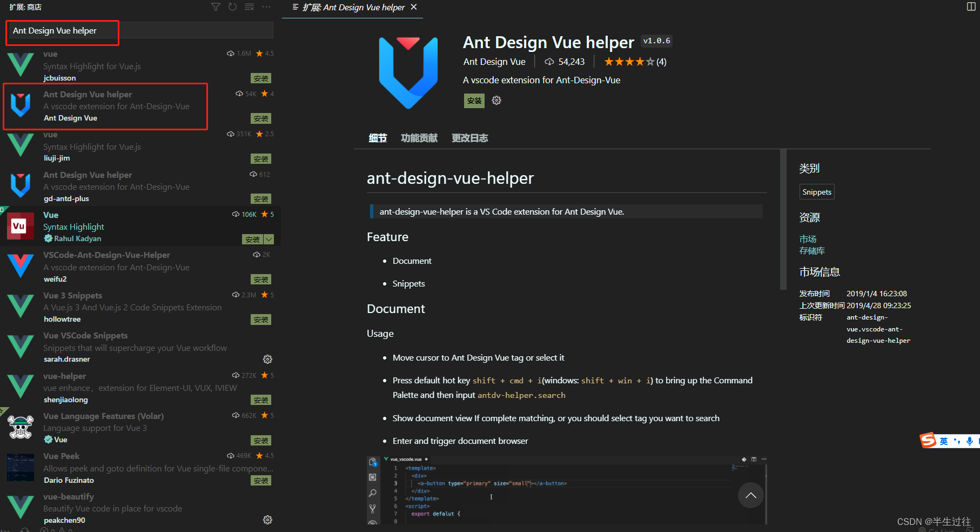Screen dimensions: 980x532
Task: Switch to the 功能贡献 tab
Action: click(x=419, y=138)
